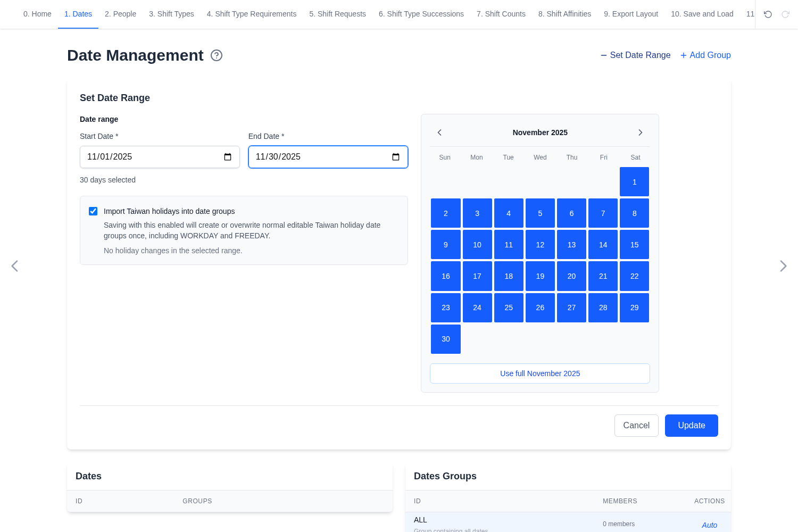Image resolution: width=798 pixels, height=532 pixels.
Task: Click the undo icon in top bar
Action: point(768,14)
